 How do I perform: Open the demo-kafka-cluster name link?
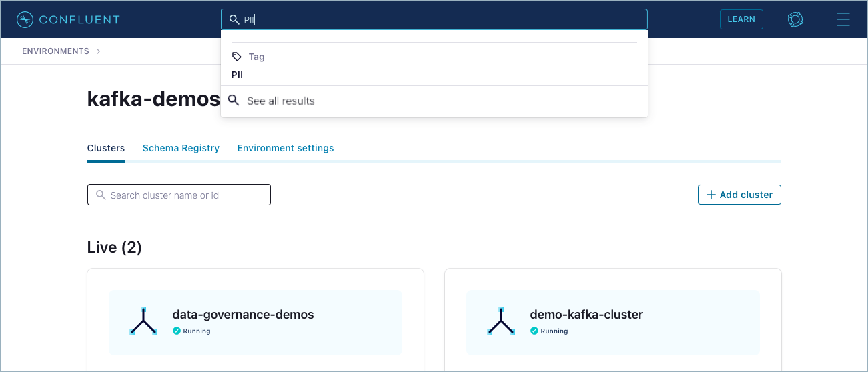click(x=586, y=315)
